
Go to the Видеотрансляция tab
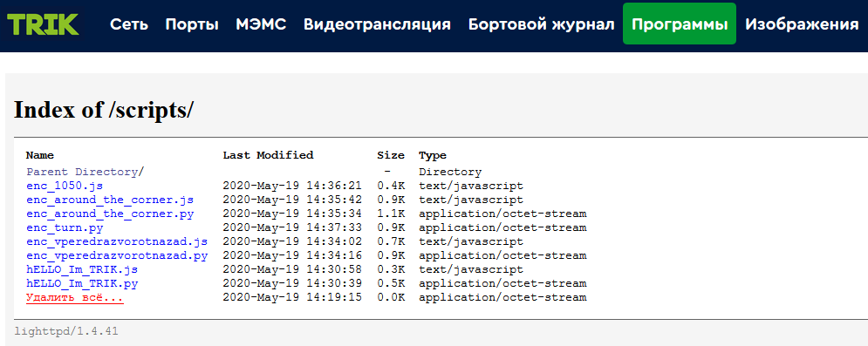[377, 24]
